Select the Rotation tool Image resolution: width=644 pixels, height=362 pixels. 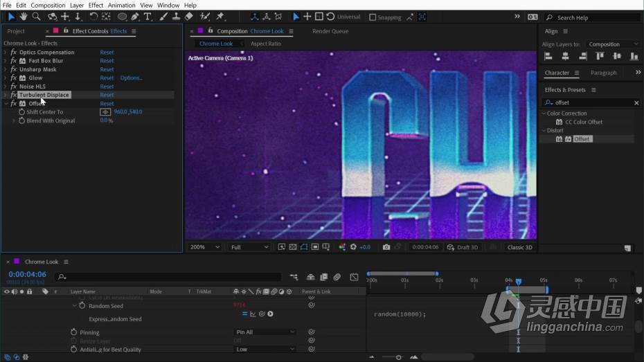(x=93, y=17)
